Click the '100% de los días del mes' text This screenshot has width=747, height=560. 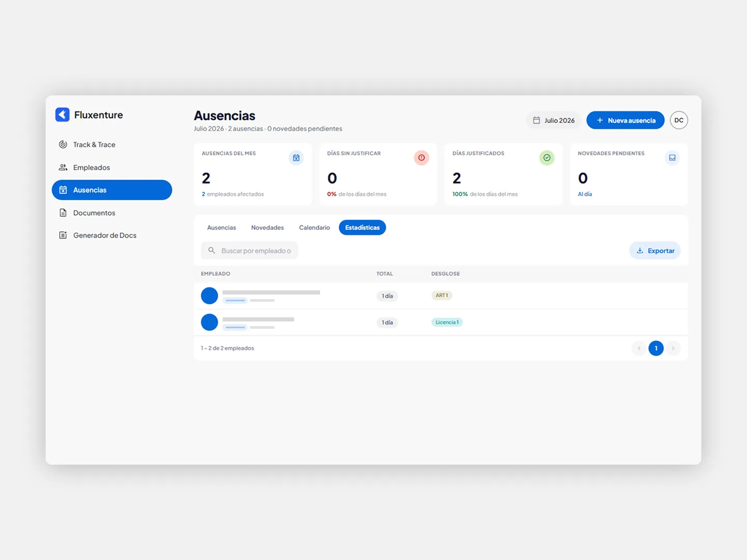point(485,194)
